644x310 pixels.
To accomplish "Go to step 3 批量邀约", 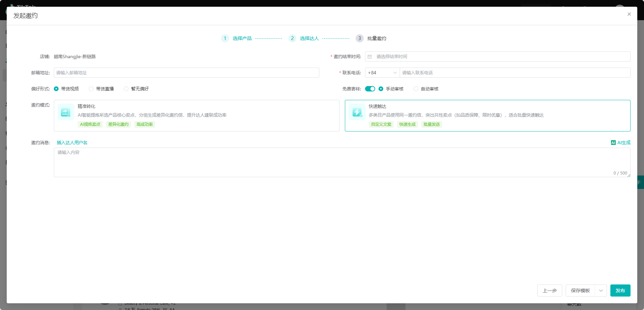I will pos(371,38).
